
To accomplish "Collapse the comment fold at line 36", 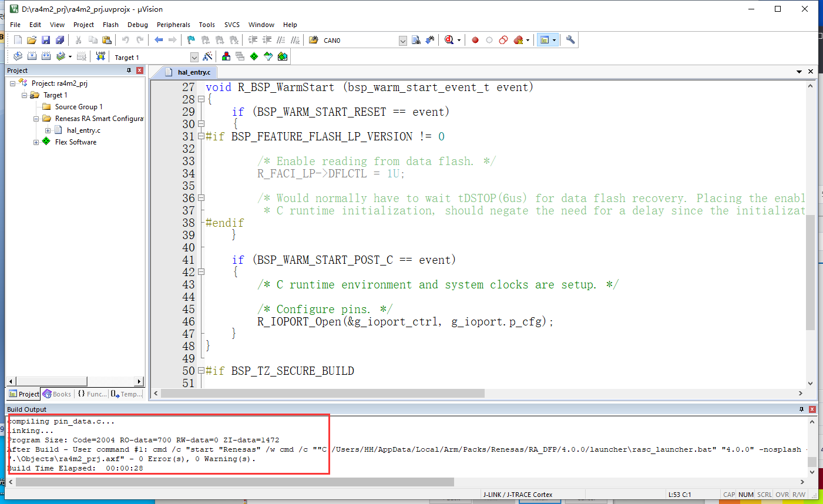I will (201, 198).
